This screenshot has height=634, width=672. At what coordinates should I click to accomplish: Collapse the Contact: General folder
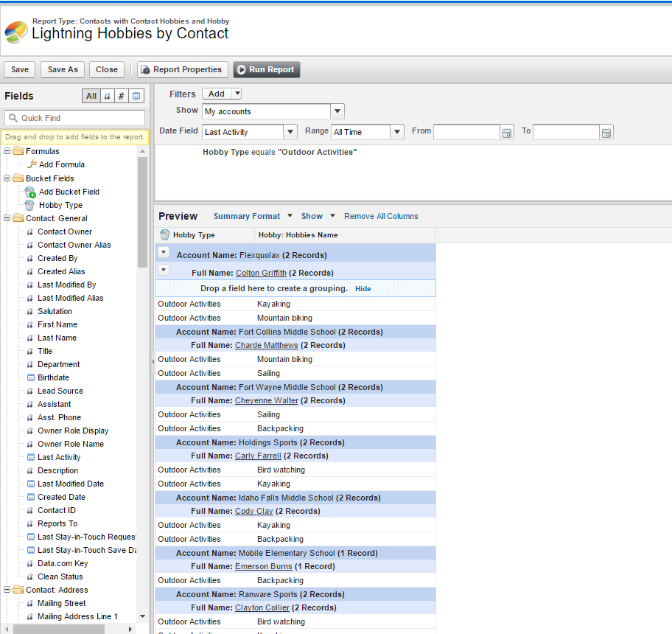click(7, 218)
